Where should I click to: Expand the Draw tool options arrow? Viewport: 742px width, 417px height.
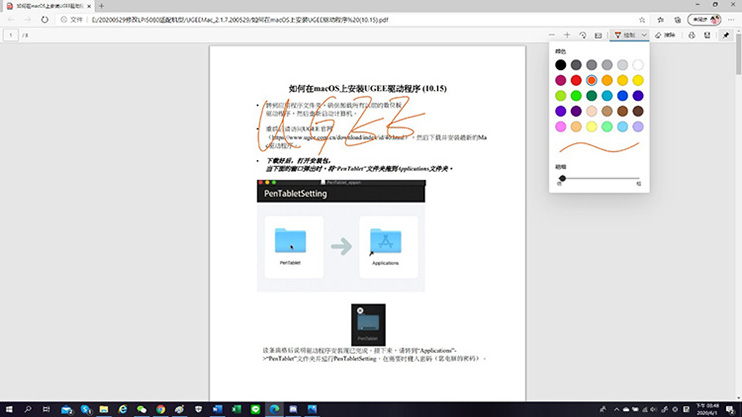(644, 35)
